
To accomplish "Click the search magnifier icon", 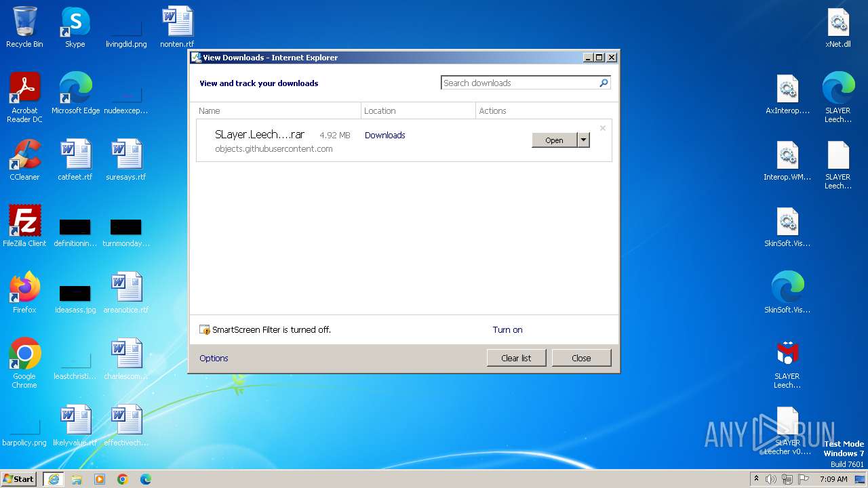I will pyautogui.click(x=604, y=83).
